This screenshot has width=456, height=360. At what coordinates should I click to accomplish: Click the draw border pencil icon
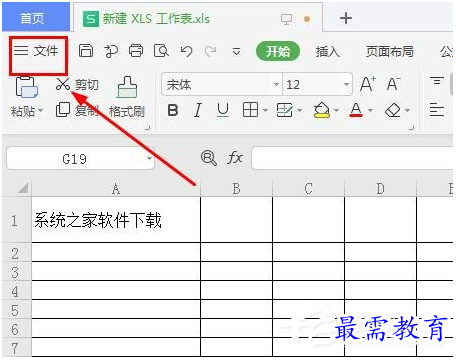click(285, 110)
